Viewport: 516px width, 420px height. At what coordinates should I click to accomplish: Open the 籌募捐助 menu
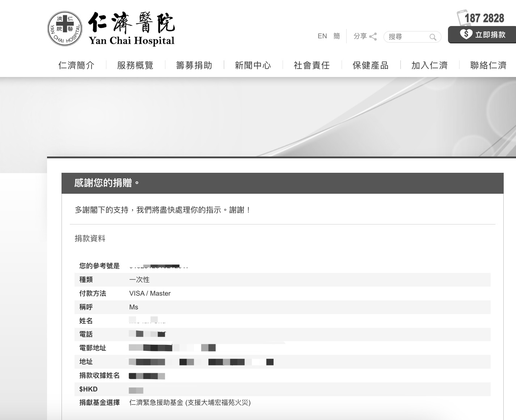click(194, 65)
